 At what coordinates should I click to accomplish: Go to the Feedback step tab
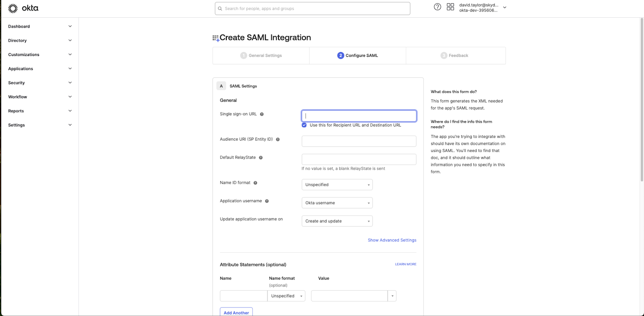pos(456,56)
